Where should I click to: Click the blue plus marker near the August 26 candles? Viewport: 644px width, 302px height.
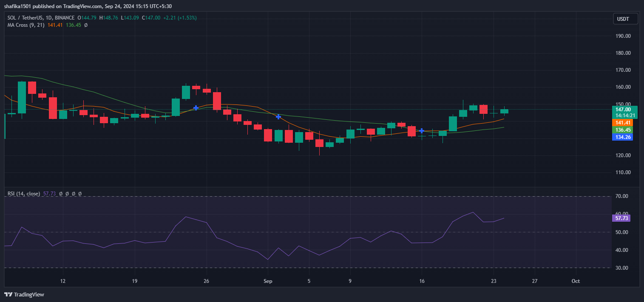[196, 109]
